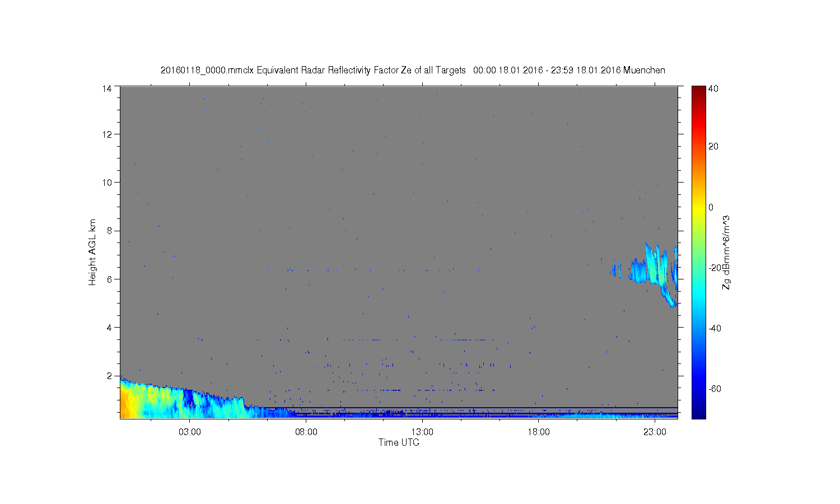The height and width of the screenshot is (504, 840).
Task: Click the 08:00 time tick label
Action: coord(306,432)
